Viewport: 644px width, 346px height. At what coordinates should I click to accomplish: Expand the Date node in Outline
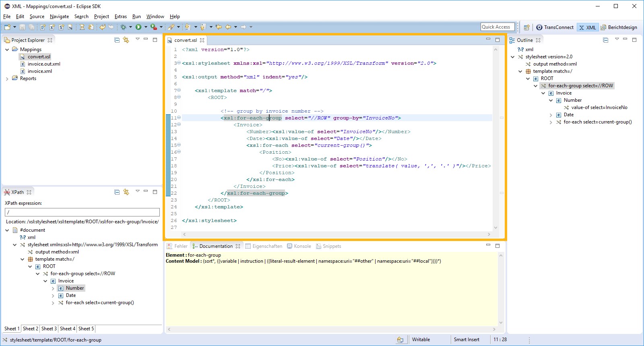[x=551, y=115]
